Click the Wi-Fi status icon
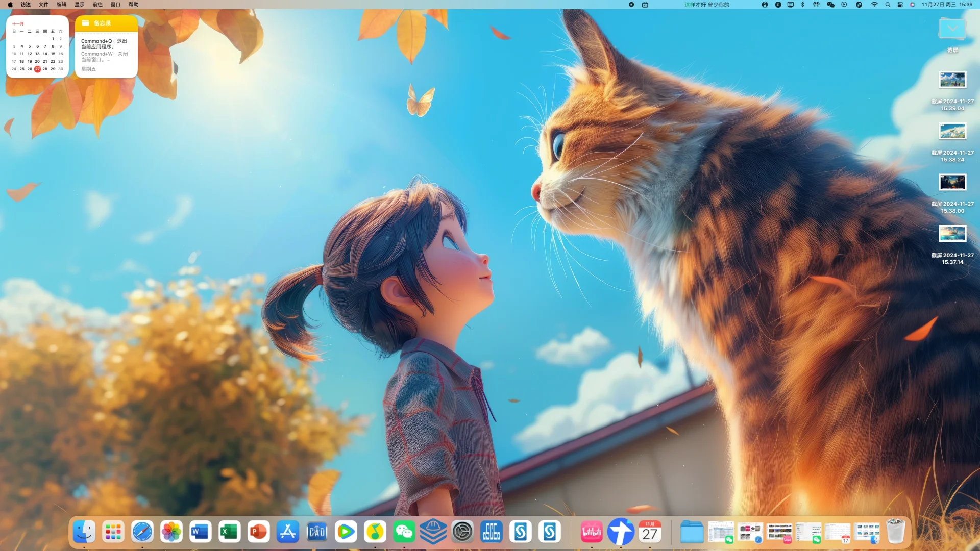Image resolution: width=980 pixels, height=551 pixels. click(874, 5)
